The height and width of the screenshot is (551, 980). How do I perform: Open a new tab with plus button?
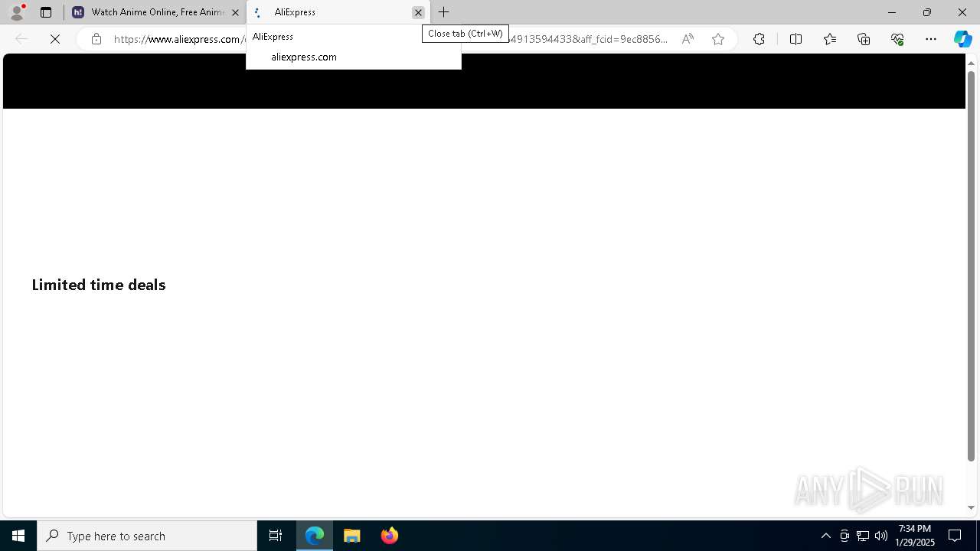click(444, 12)
